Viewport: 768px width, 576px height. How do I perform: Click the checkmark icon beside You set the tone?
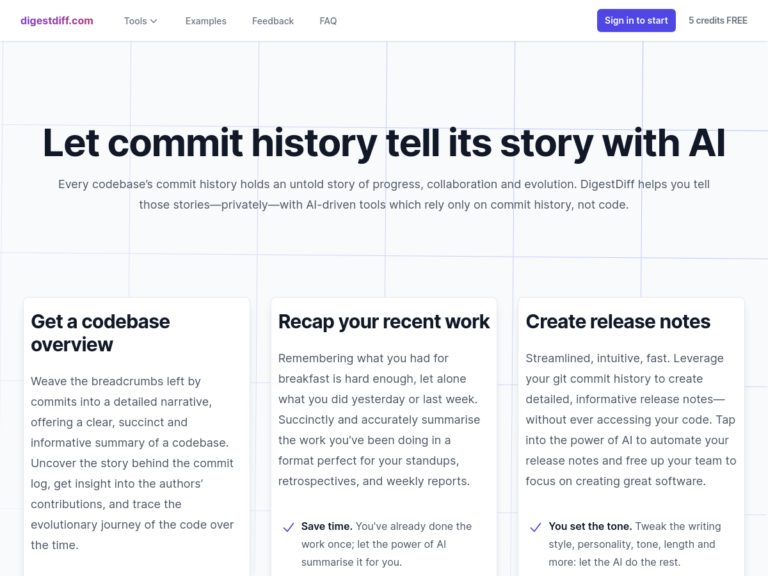pyautogui.click(x=535, y=527)
